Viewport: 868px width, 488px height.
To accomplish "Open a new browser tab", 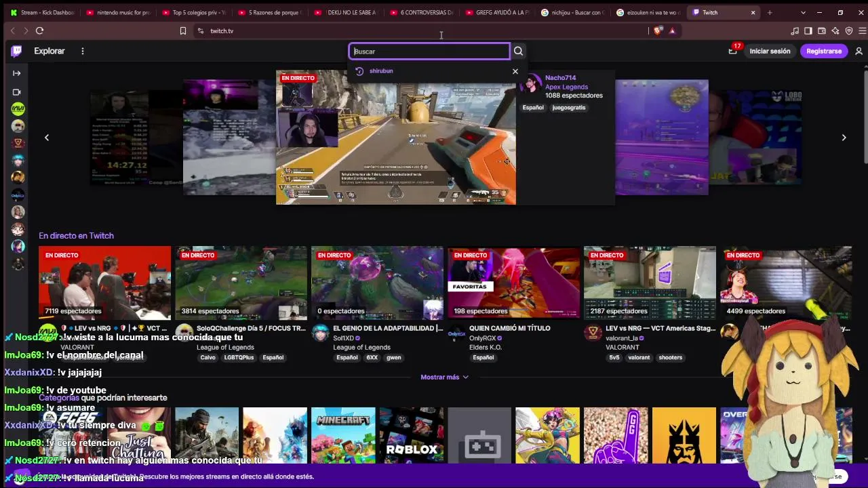I will click(770, 12).
